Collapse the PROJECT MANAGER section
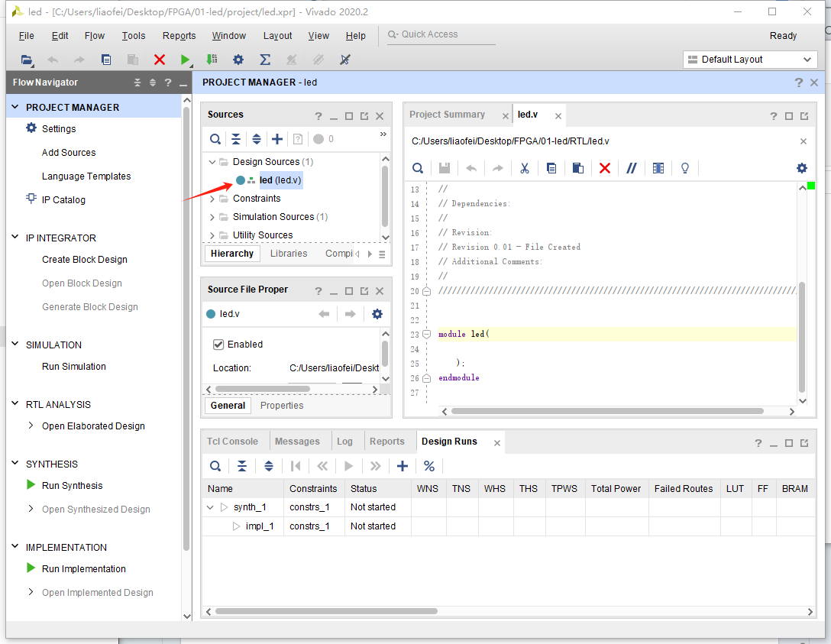831x644 pixels. (x=15, y=106)
